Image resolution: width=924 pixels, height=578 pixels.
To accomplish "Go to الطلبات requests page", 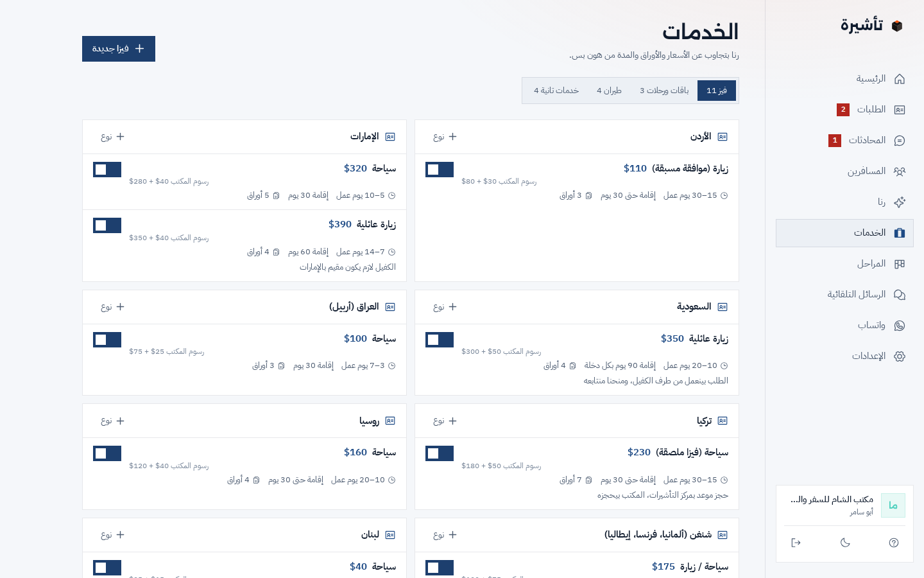I will (x=844, y=110).
